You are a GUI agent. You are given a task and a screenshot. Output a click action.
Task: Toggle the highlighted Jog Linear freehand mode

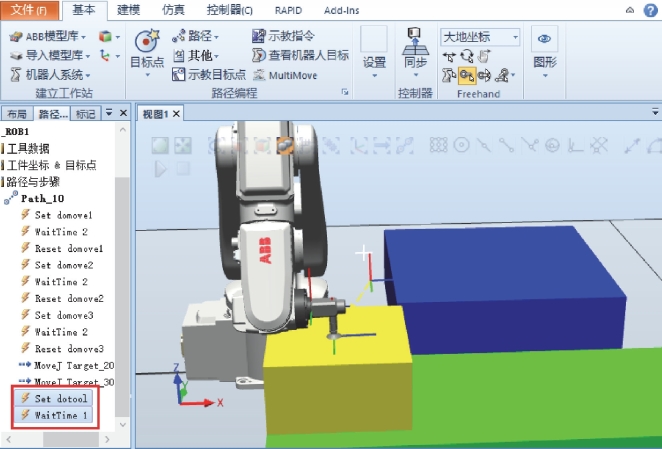pyautogui.click(x=466, y=75)
